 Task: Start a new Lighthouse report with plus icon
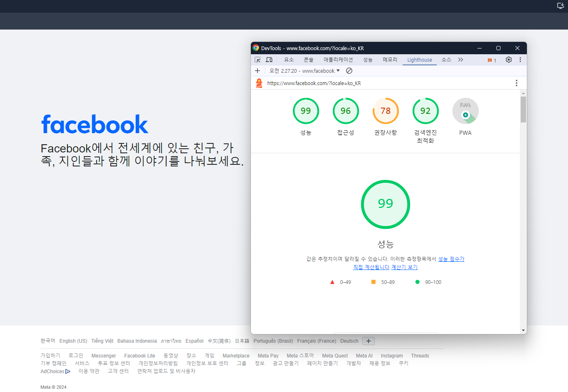[x=257, y=71]
